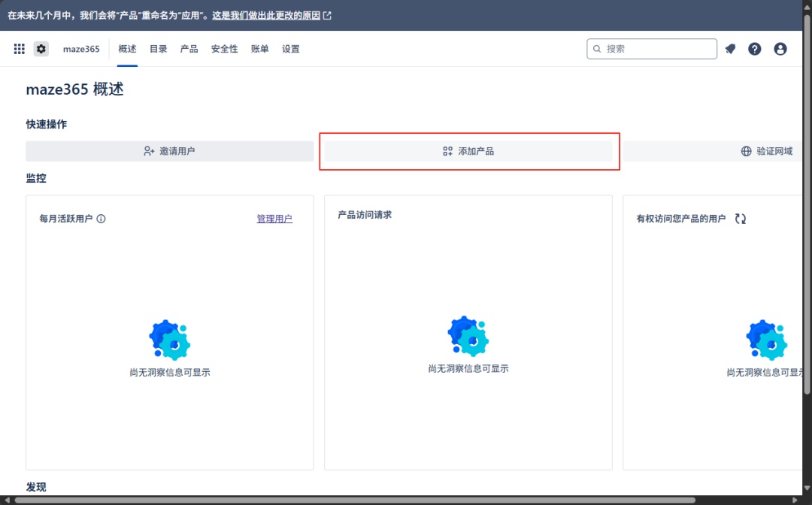Image resolution: width=812 pixels, height=505 pixels.
Task: Open the Atlassian app switcher grid icon
Action: pos(19,48)
